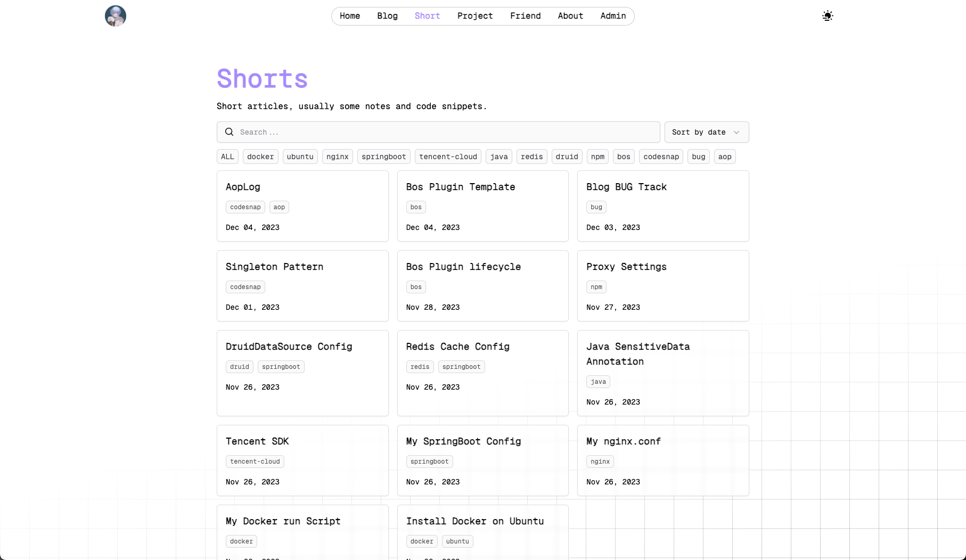966x560 pixels.
Task: Open the Sort by date dropdown
Action: pyautogui.click(x=707, y=132)
